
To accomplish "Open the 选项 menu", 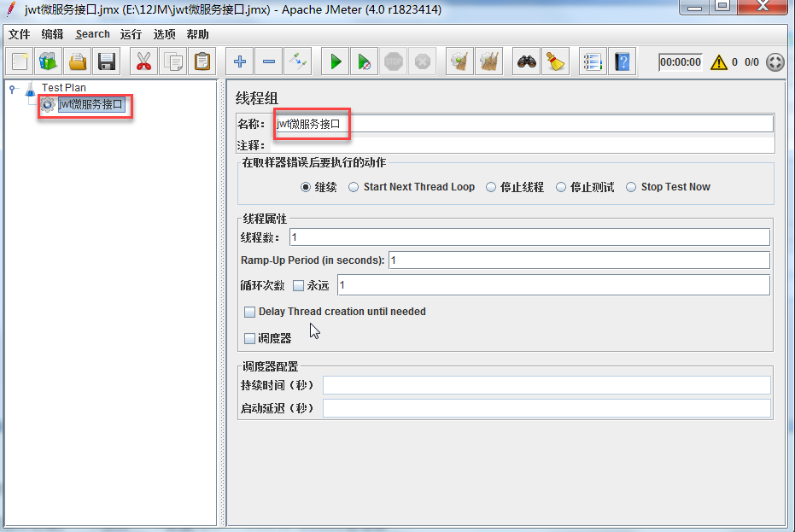I will tap(164, 34).
